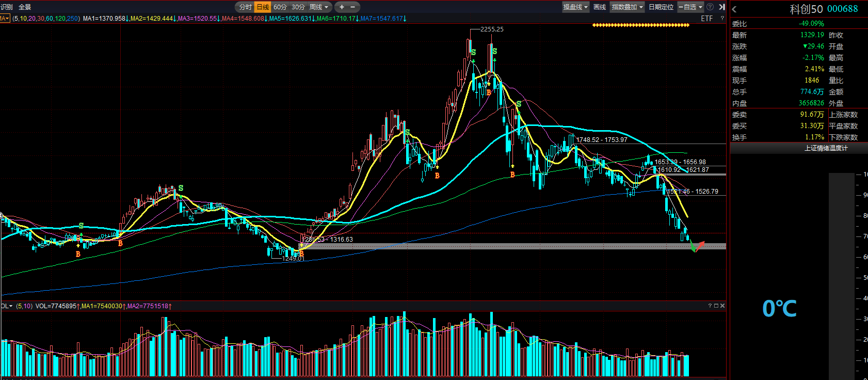Open the 全景 panorama view
Viewport: 868px width, 380px height.
pyautogui.click(x=25, y=7)
